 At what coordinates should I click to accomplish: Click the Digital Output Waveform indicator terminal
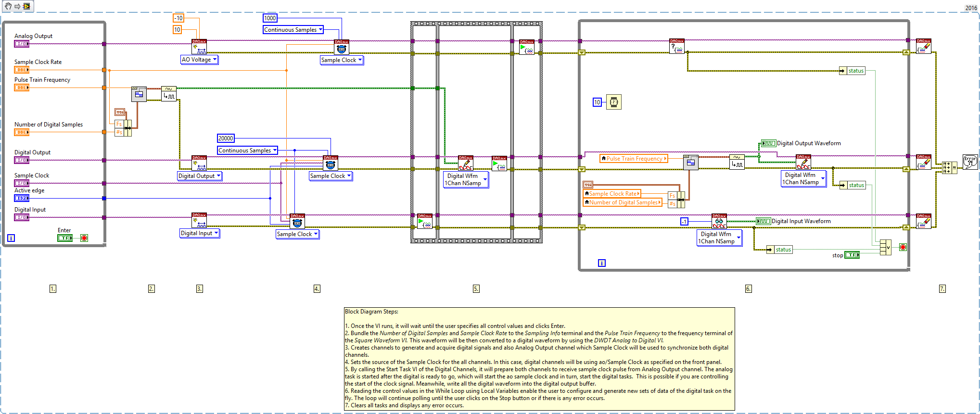pos(769,143)
